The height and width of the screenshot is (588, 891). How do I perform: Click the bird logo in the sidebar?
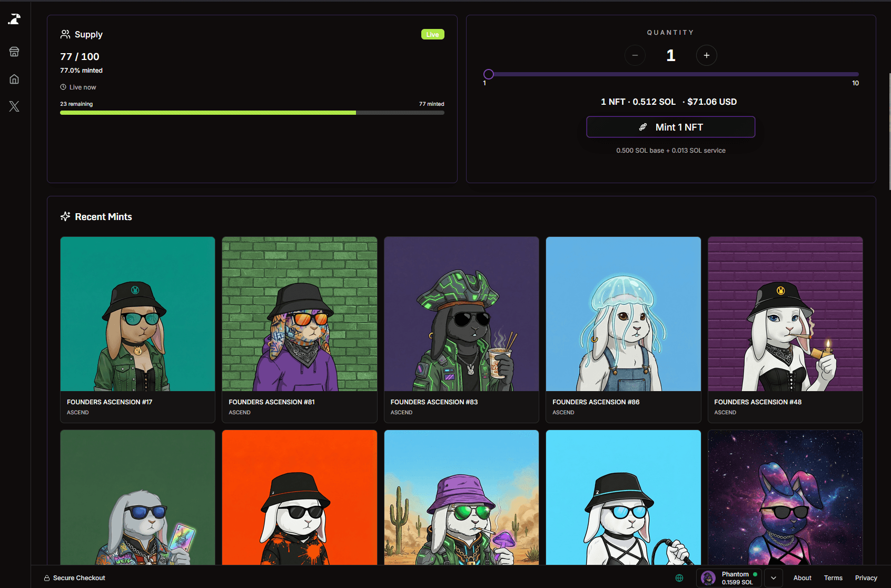point(14,19)
